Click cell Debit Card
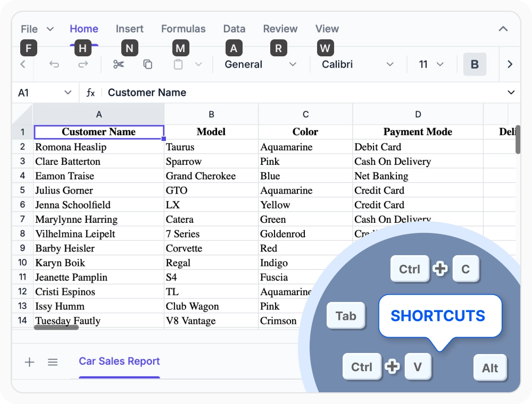Screen dimensions: 532x404 [418, 147]
